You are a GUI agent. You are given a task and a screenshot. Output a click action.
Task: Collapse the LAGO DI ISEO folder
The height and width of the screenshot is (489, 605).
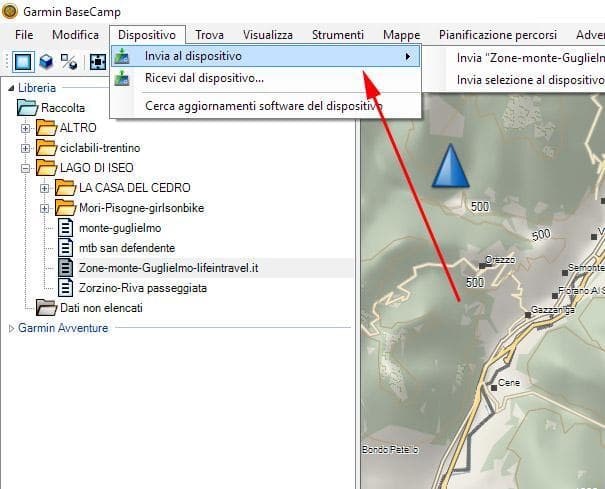[25, 168]
